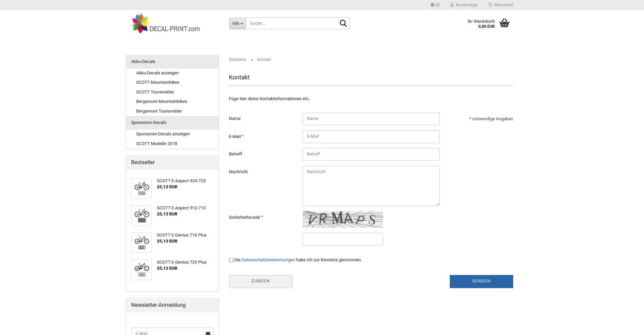Expand the Alle search category dropdown
Screen dimensions: 644x335
tap(237, 23)
